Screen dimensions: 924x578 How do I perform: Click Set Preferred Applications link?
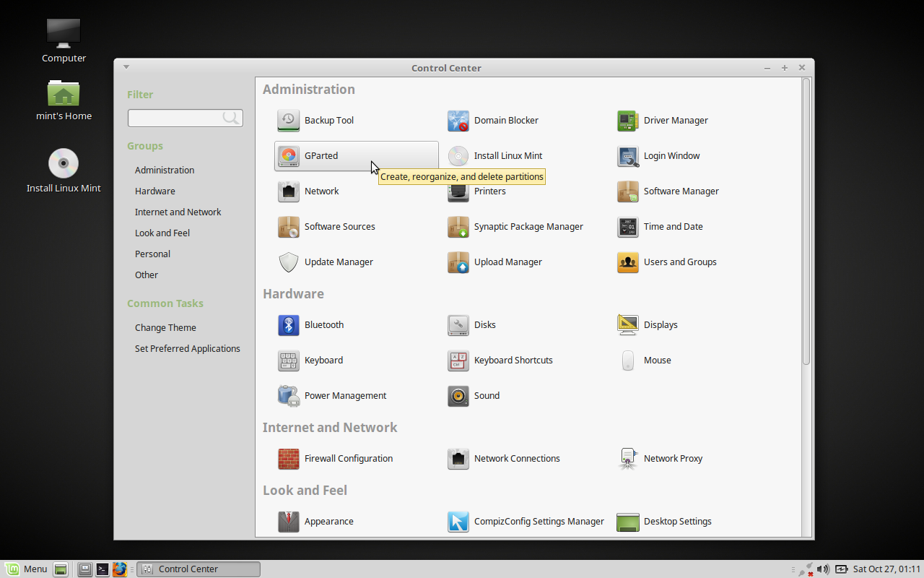pyautogui.click(x=187, y=349)
